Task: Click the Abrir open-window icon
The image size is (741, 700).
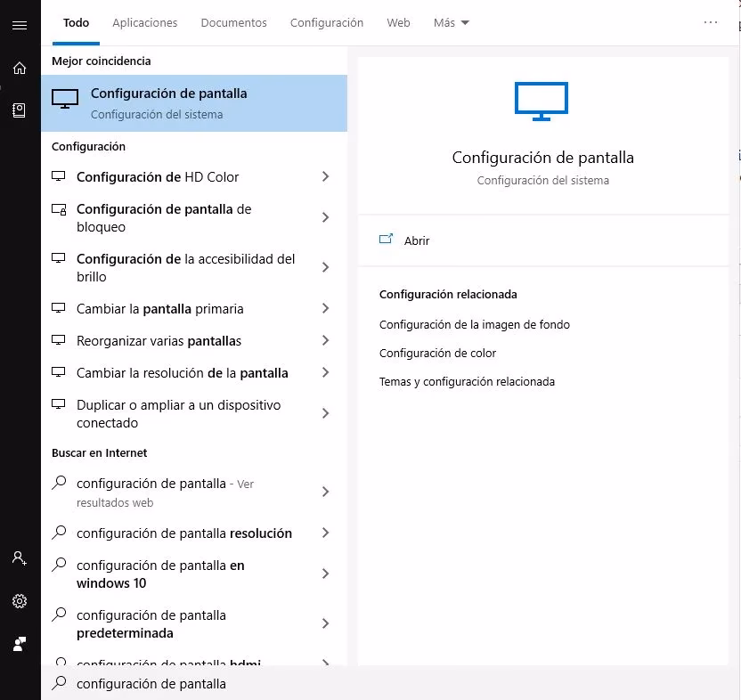Action: point(387,239)
